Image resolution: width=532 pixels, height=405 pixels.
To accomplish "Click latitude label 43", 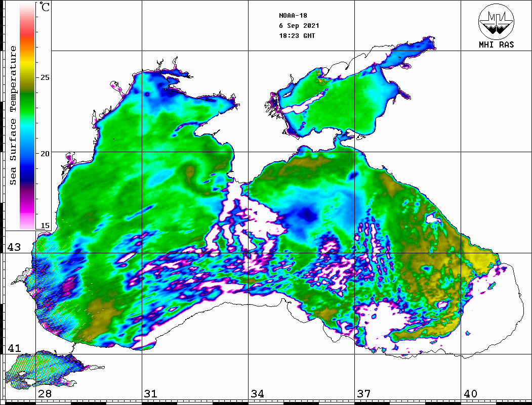I will pyautogui.click(x=14, y=247).
